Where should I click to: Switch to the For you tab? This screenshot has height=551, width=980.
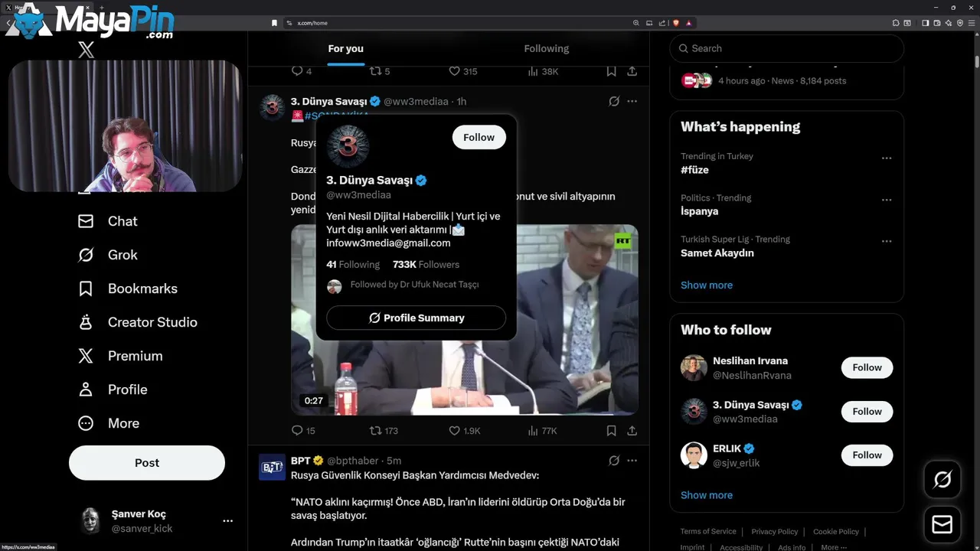tap(346, 48)
